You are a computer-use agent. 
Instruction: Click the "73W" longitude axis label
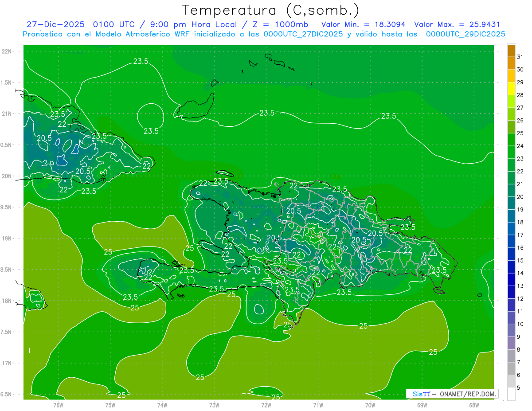click(214, 405)
